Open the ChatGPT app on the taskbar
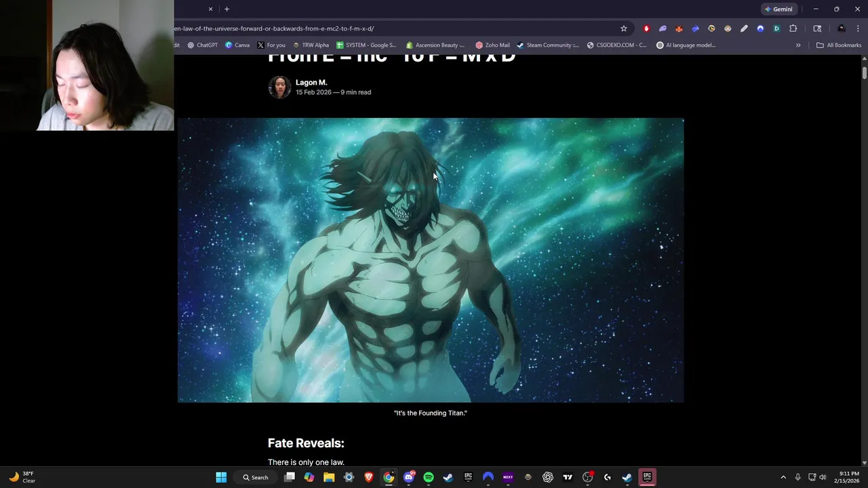Viewport: 868px width, 488px height. (x=548, y=477)
